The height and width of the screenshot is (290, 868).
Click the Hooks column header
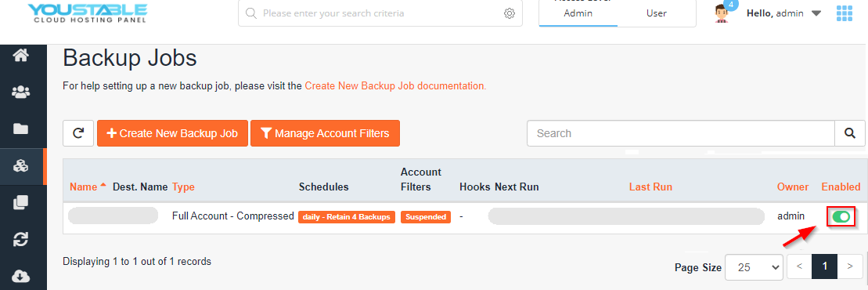pyautogui.click(x=475, y=187)
